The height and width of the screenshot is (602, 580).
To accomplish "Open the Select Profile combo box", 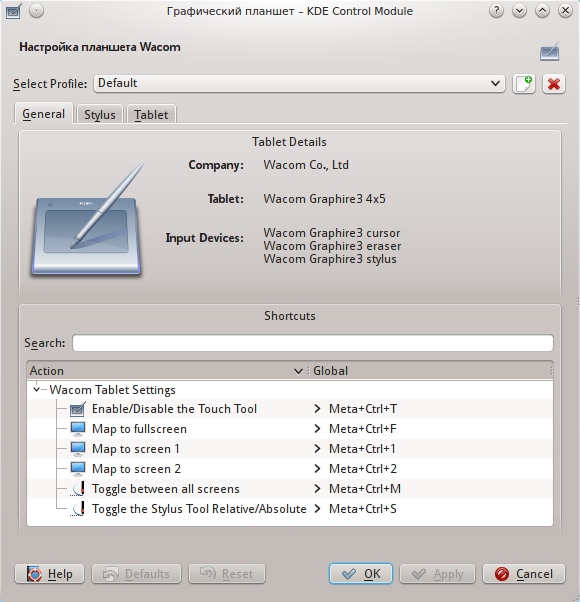I will coord(299,83).
